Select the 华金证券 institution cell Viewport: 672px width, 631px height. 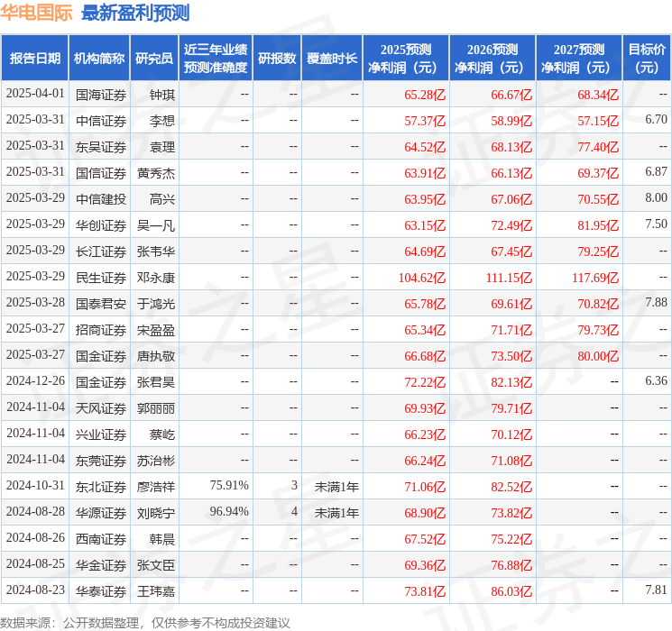(101, 565)
